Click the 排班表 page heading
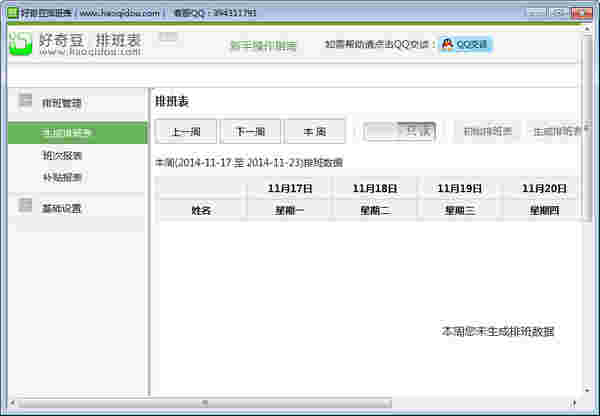 (172, 101)
